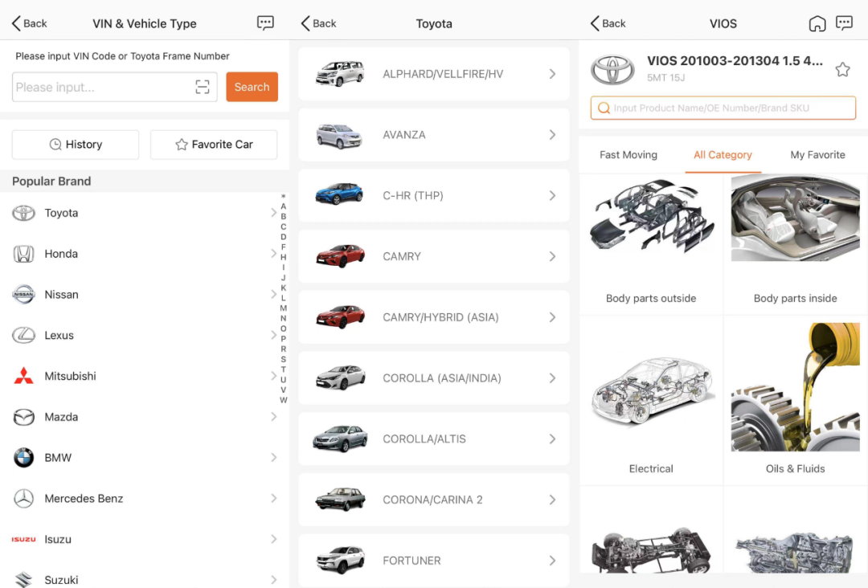Open CAMRY row chevron
The height and width of the screenshot is (588, 868).
552,257
